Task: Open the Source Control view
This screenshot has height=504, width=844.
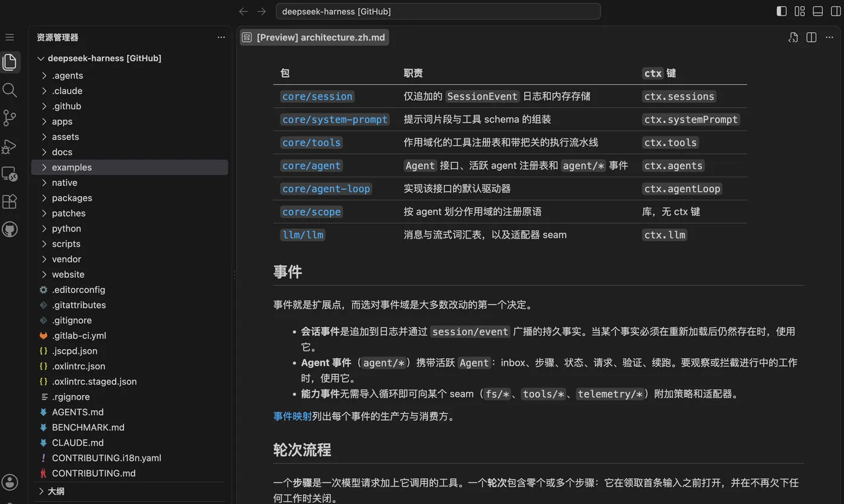Action: (10, 118)
